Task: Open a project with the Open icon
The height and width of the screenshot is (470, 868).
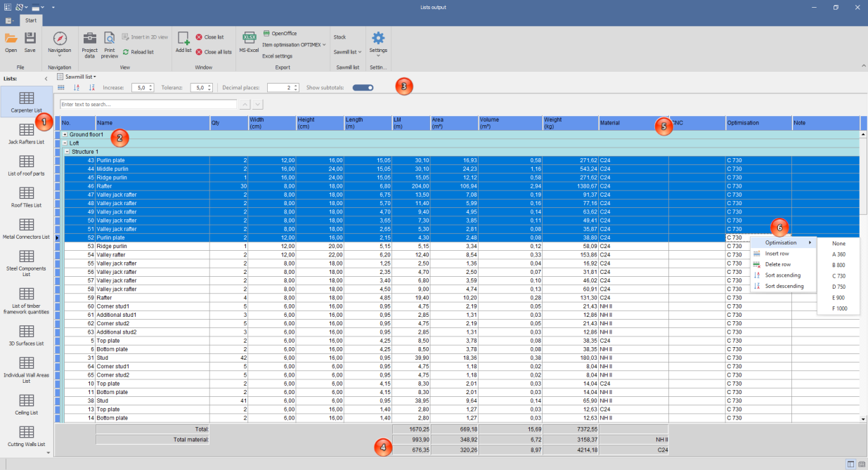Action: click(11, 42)
